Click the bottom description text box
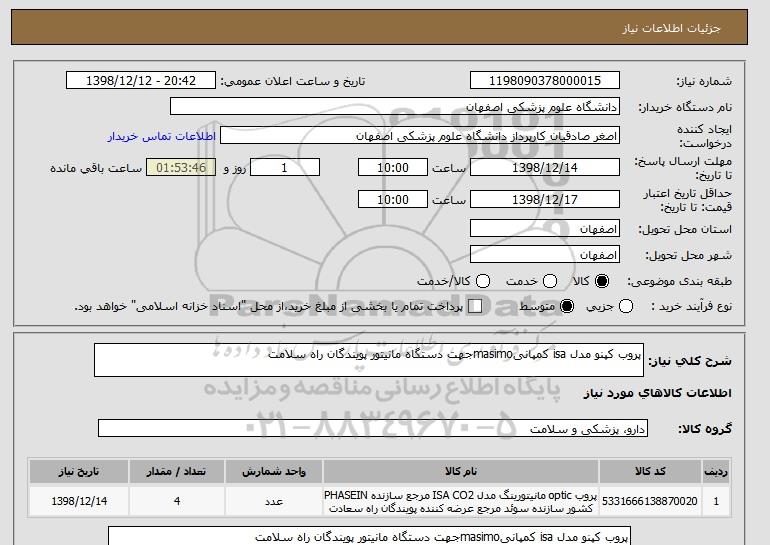 (x=369, y=536)
